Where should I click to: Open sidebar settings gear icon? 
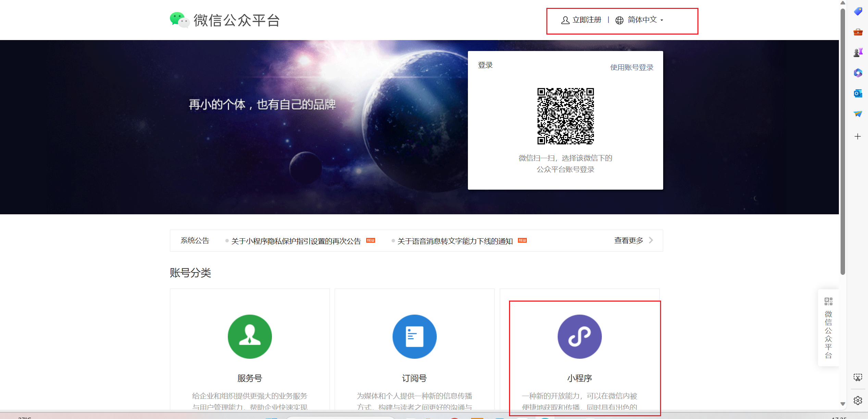858,400
